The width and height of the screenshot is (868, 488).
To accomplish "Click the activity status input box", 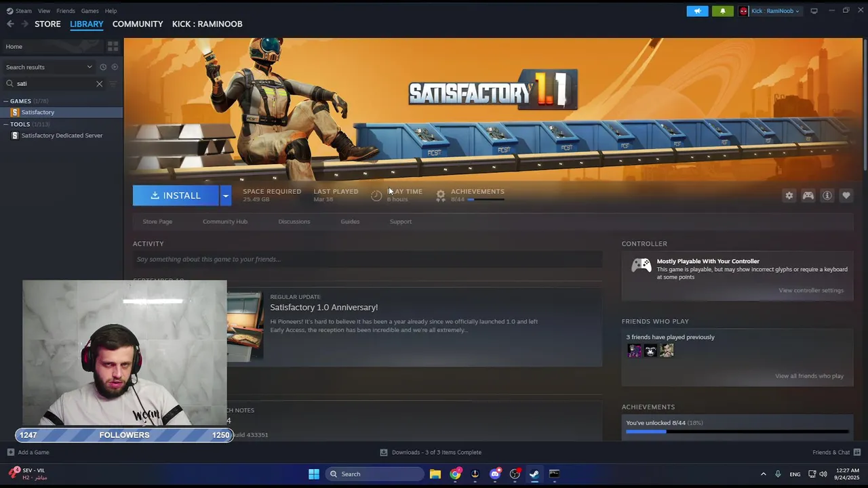I will click(368, 259).
